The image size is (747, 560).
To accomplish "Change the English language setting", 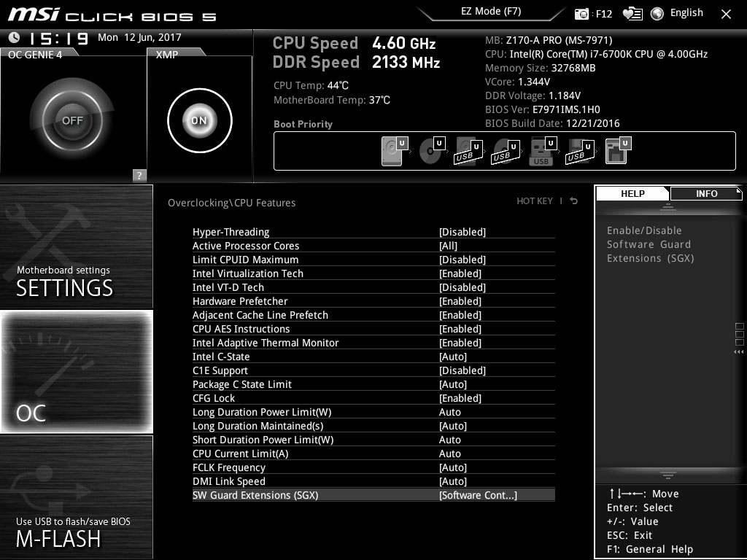I will point(686,13).
